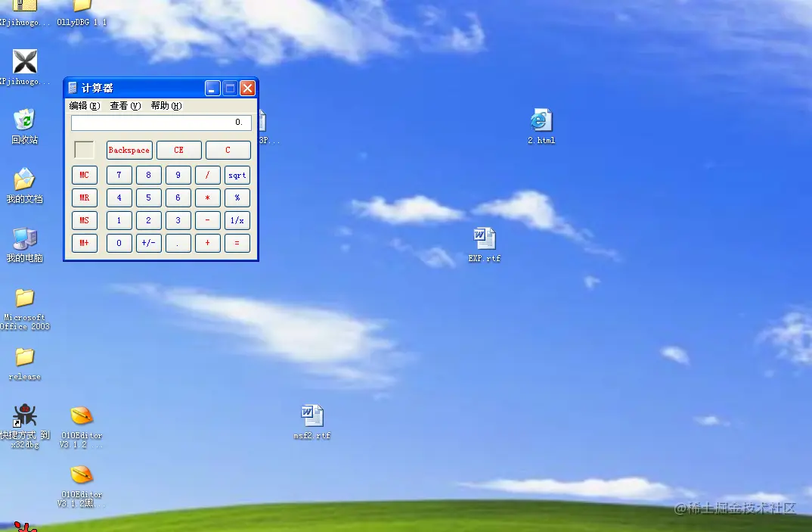This screenshot has height=532, width=812.
Task: Click the equals (=) button
Action: coord(237,243)
